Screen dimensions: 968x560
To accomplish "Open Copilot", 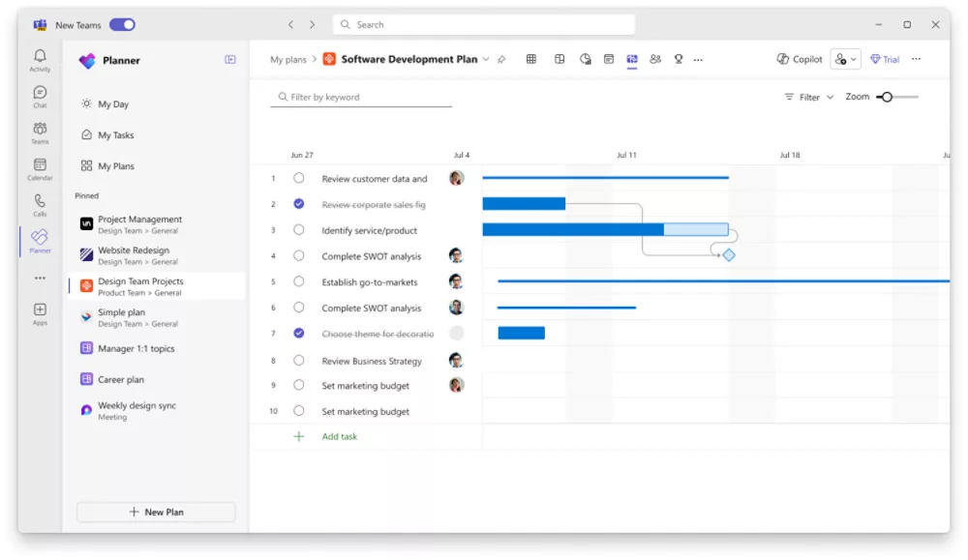I will (x=800, y=59).
